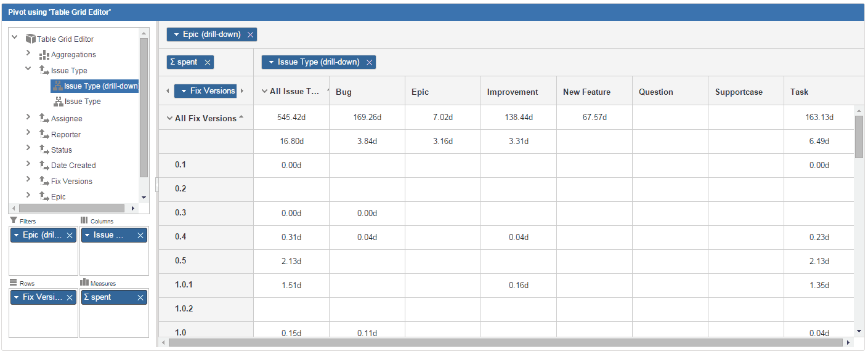The image size is (868, 357).
Task: Remove the spent measure pill
Action: coord(141,297)
